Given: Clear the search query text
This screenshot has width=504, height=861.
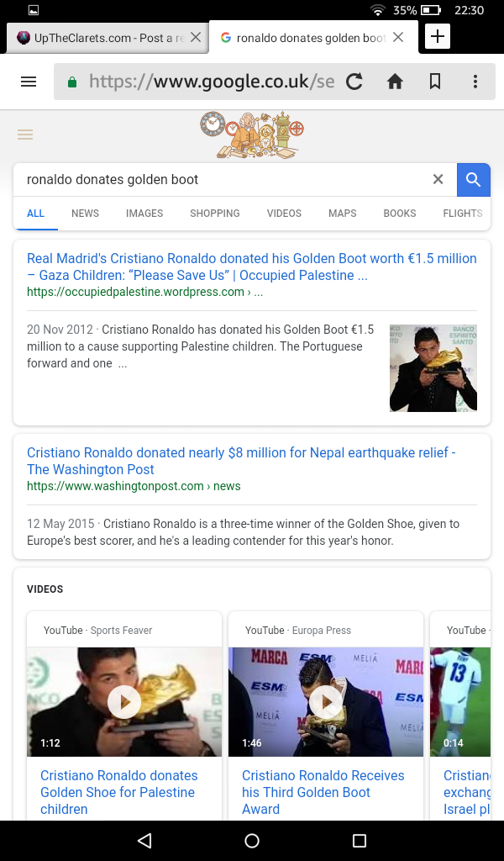Looking at the screenshot, I should click(x=438, y=179).
